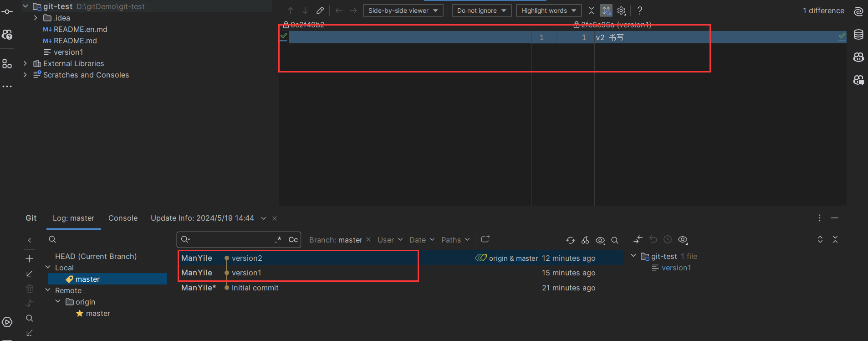The image size is (868, 341).
Task: Open the Commit tool window icon
Action: tap(7, 11)
